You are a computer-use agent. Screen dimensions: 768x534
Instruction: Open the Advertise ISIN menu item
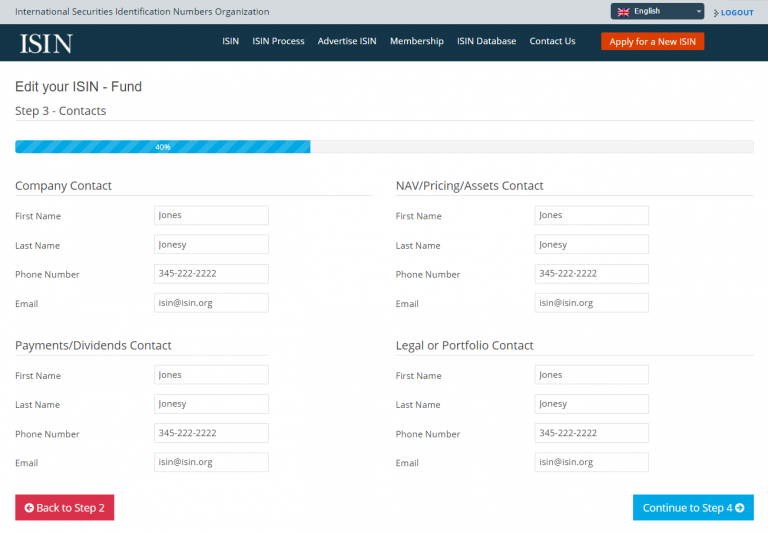point(347,42)
